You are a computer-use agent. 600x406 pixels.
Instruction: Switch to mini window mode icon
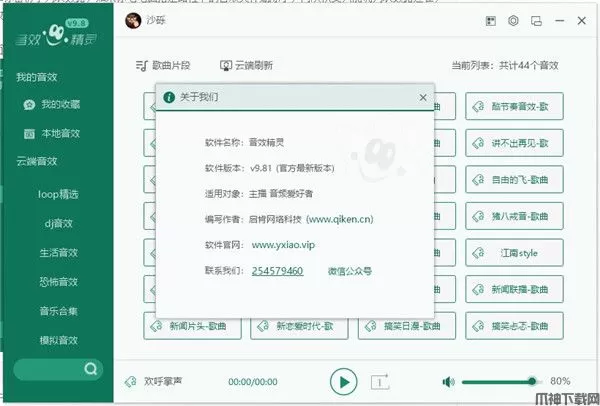point(536,21)
